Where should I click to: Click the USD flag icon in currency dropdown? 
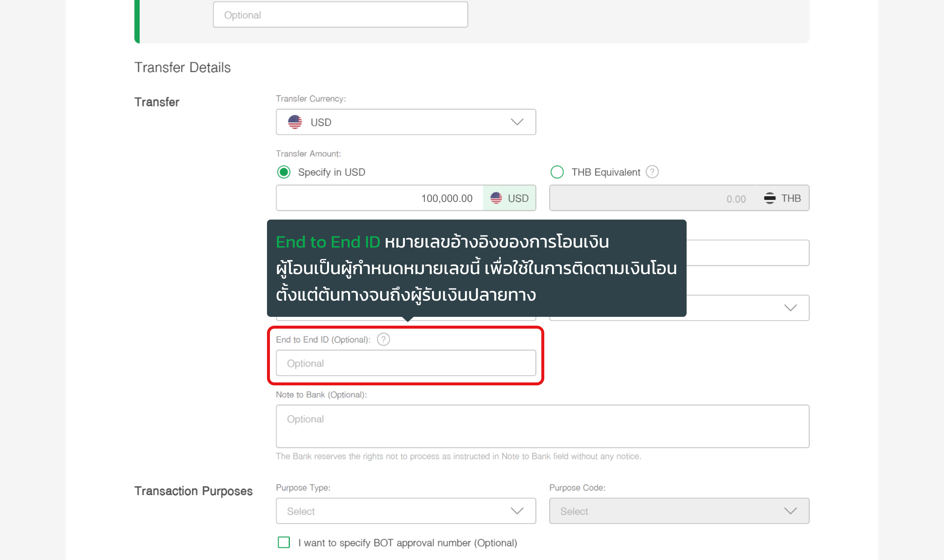pyautogui.click(x=295, y=122)
